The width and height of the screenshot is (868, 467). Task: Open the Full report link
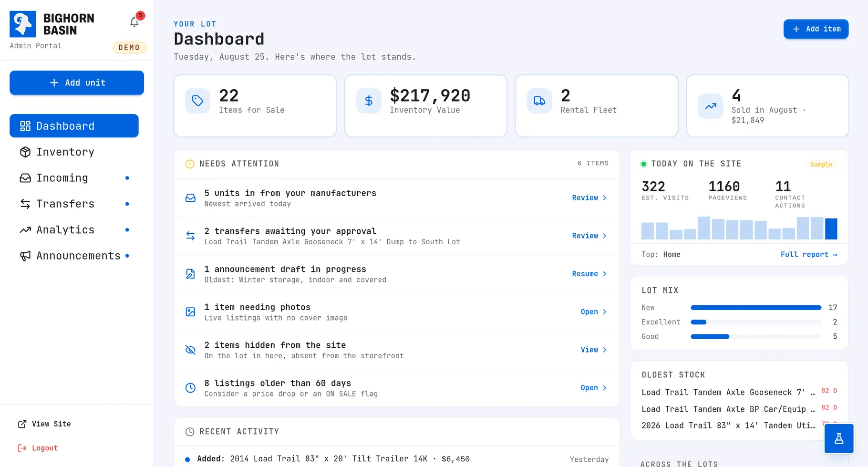point(808,255)
